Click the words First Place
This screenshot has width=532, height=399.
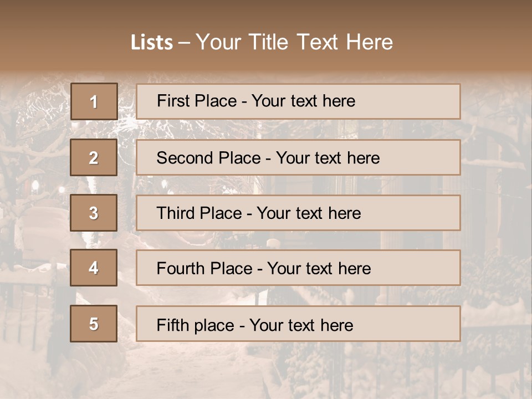point(197,101)
